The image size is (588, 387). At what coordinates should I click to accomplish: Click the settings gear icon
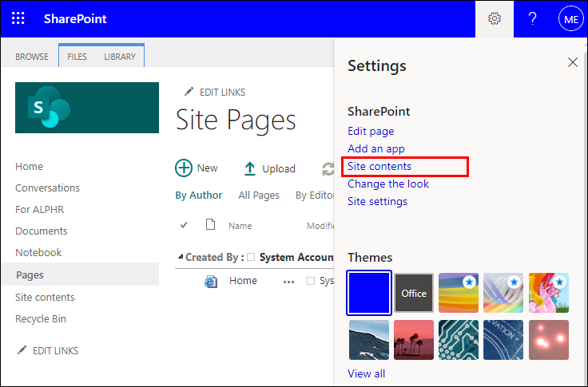495,18
